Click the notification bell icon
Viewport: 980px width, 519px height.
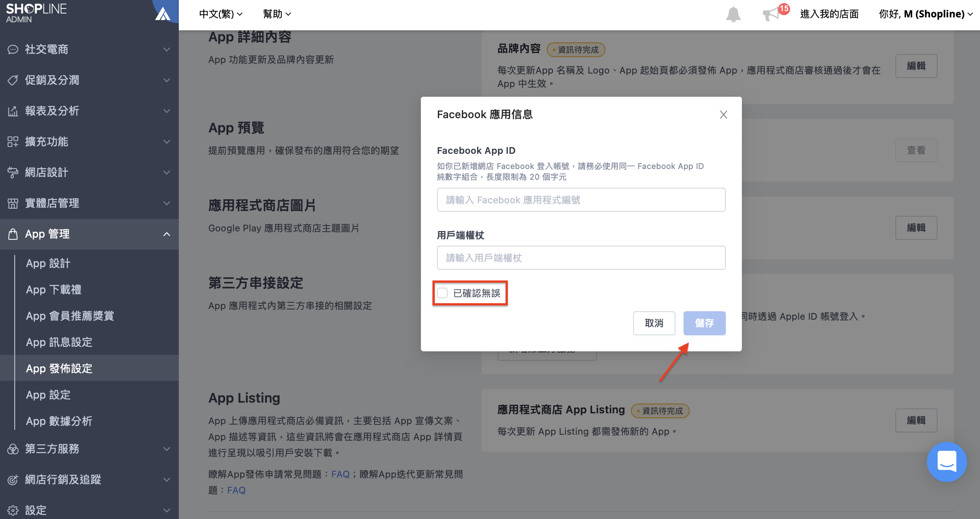[733, 14]
